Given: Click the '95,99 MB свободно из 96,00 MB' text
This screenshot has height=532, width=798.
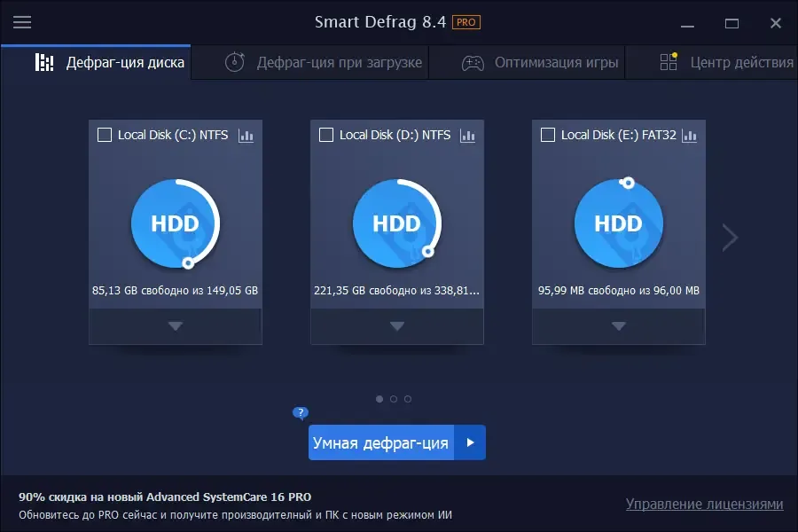Looking at the screenshot, I should click(x=619, y=290).
